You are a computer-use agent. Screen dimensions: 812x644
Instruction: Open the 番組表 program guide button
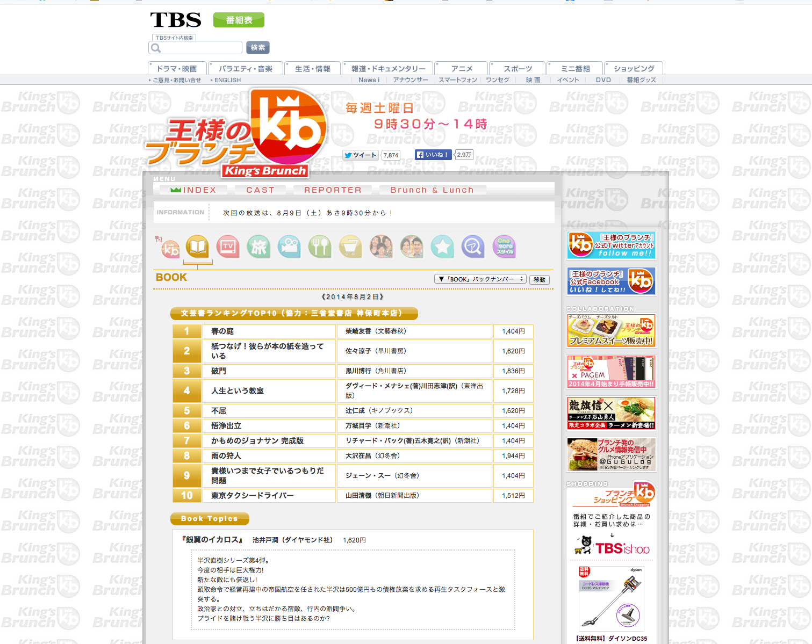(x=239, y=20)
